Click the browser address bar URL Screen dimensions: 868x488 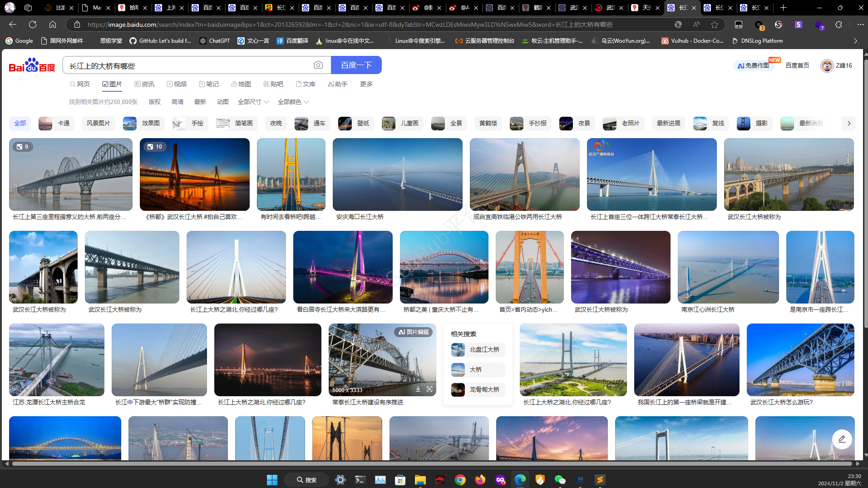point(350,25)
